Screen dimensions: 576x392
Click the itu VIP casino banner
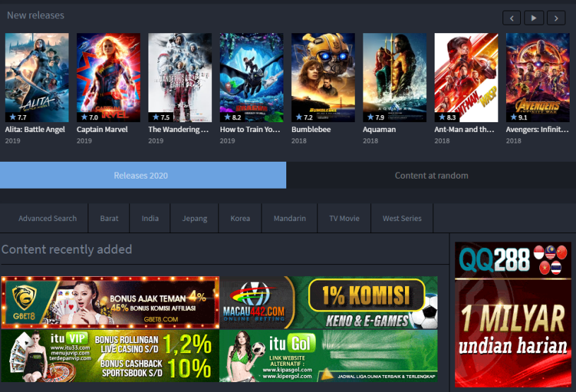click(110, 356)
